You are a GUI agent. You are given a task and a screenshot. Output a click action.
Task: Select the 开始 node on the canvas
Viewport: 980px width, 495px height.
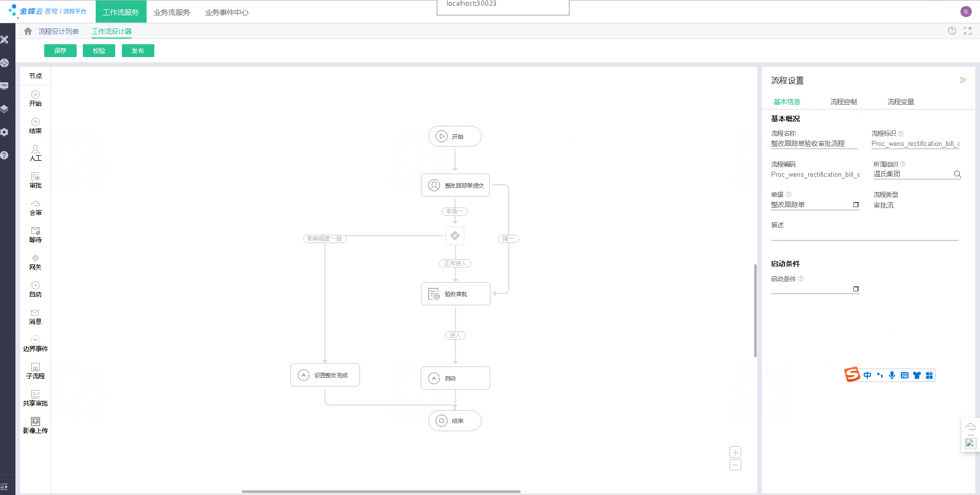(x=455, y=136)
